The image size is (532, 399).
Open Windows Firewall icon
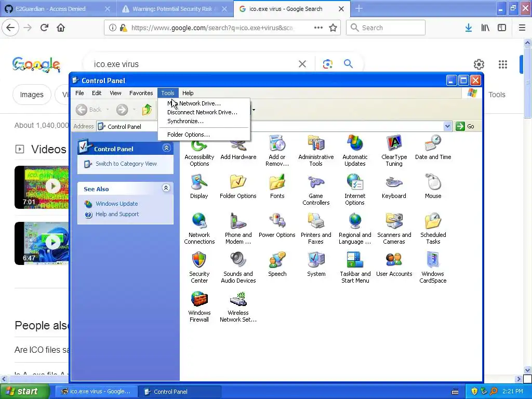point(199,307)
